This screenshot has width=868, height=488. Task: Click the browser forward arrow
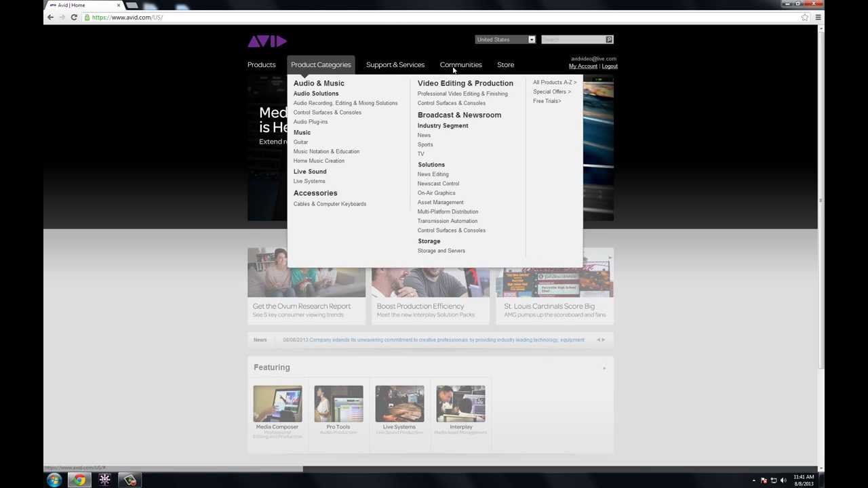click(62, 17)
